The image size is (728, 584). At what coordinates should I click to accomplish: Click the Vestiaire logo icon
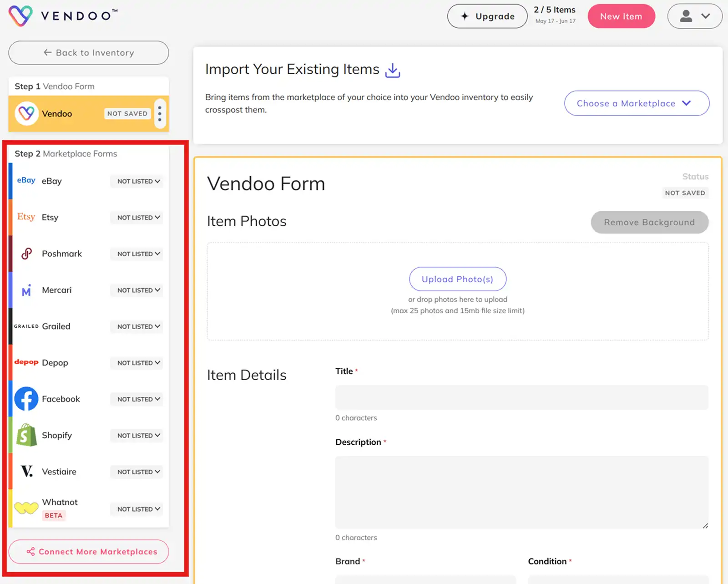pos(27,471)
